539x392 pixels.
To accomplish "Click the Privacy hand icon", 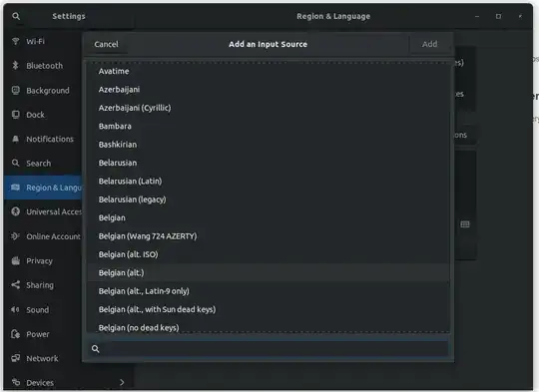I will click(x=15, y=260).
